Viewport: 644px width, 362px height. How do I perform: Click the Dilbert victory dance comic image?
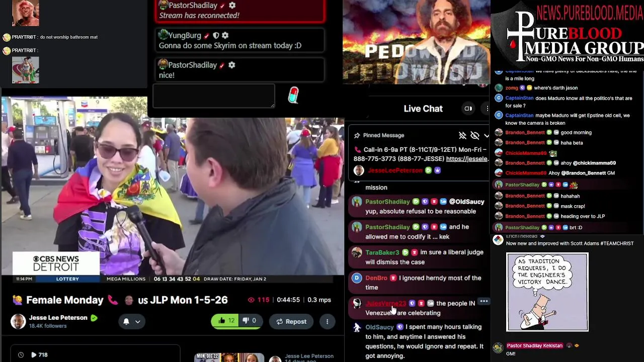point(547,292)
